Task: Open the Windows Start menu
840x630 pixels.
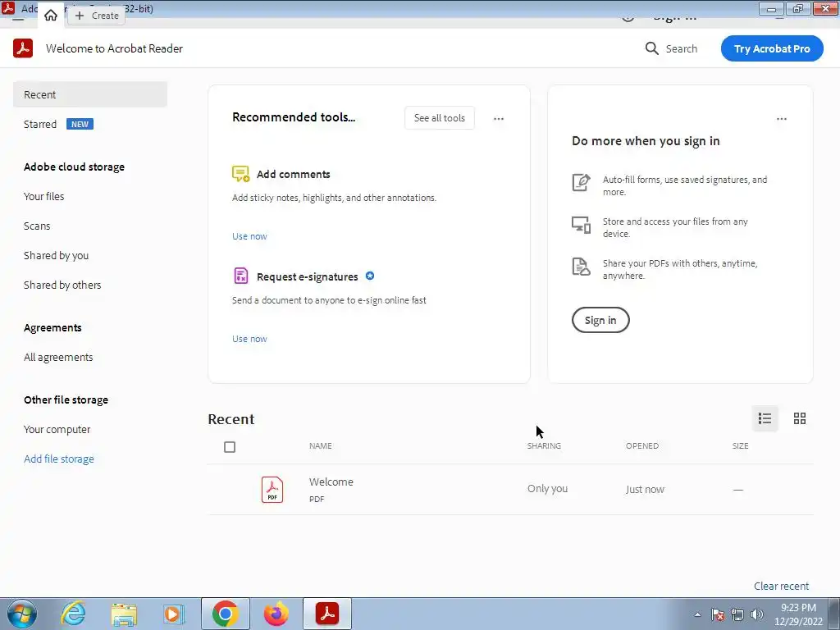Action: (x=21, y=614)
